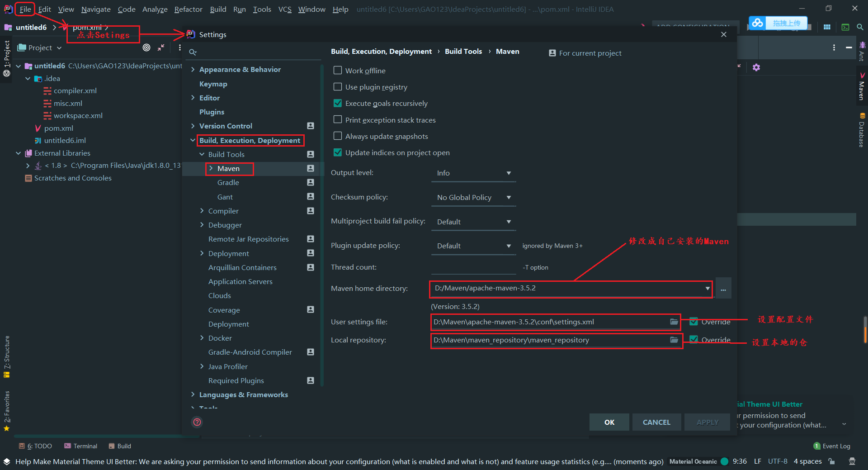This screenshot has height=470, width=868.
Task: Toggle Execute goals recursively checkbox
Action: click(338, 103)
